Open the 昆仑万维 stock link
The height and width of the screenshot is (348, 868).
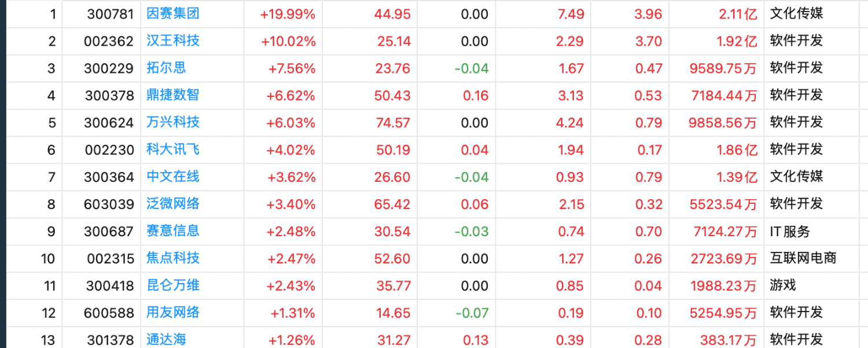(x=173, y=285)
